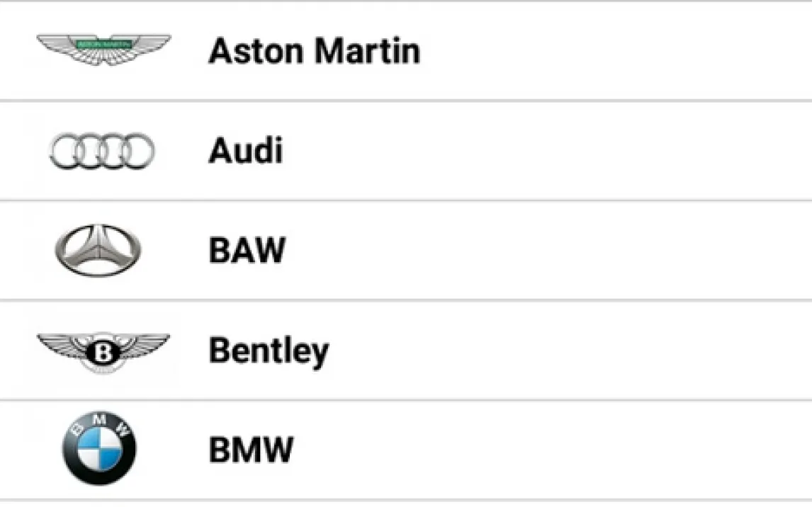Select the Audi four-rings logo

pos(102,152)
